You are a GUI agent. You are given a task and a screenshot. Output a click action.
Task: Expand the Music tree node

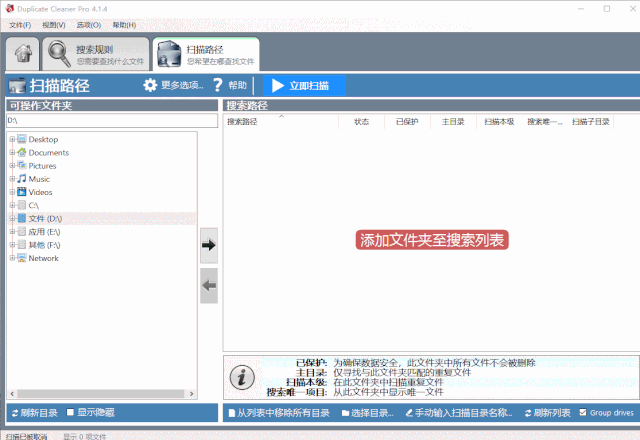click(x=12, y=178)
